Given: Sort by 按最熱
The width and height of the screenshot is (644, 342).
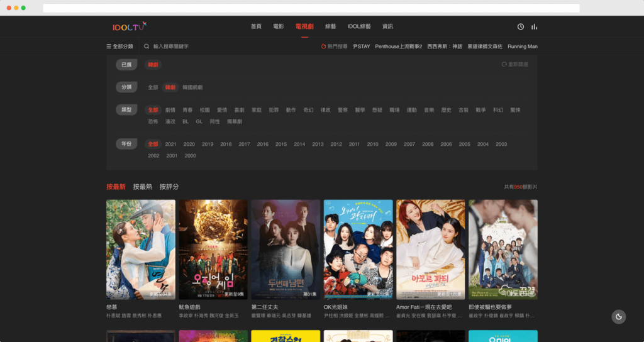Looking at the screenshot, I should pos(143,187).
